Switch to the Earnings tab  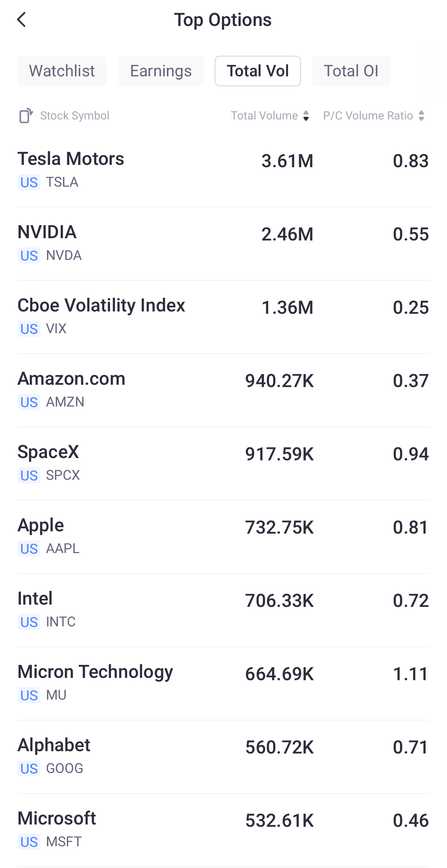pos(161,71)
